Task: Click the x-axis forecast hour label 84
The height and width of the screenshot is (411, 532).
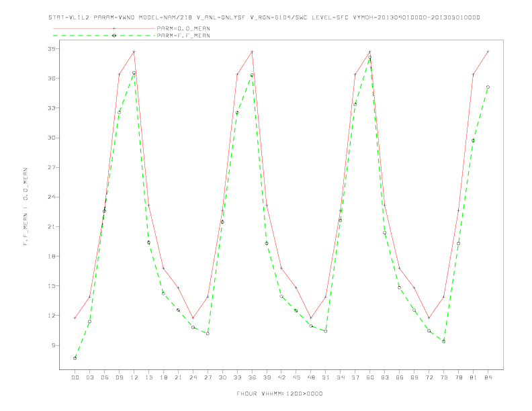Action: [488, 377]
